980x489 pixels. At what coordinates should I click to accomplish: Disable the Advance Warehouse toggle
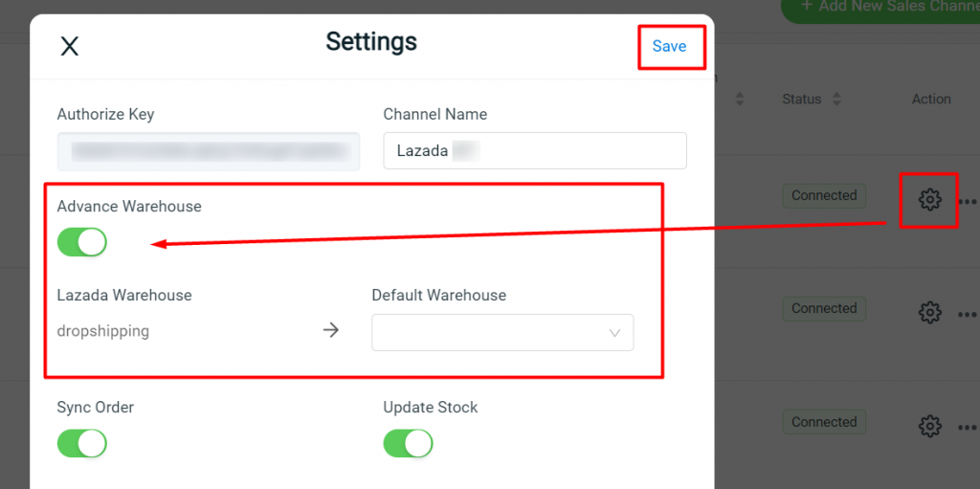[82, 242]
